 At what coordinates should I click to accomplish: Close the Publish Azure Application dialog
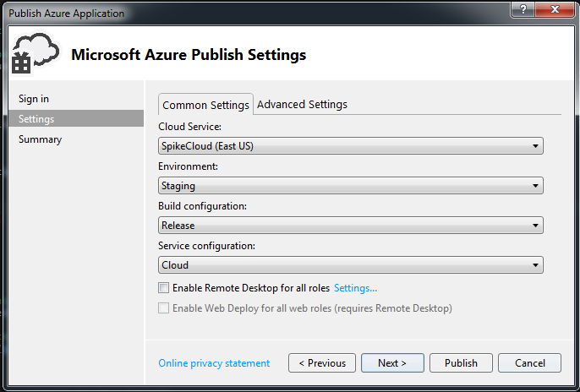(x=555, y=8)
